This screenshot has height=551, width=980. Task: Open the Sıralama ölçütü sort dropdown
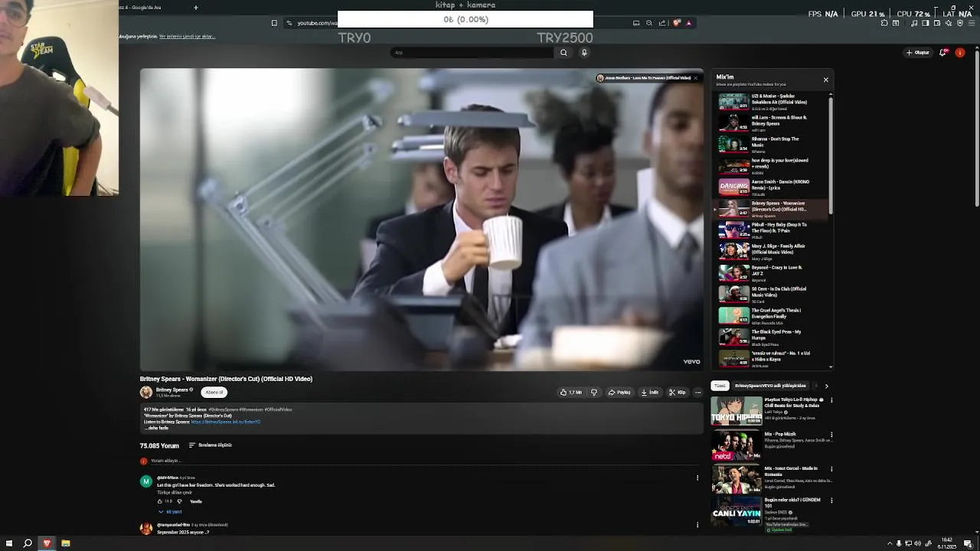click(x=210, y=445)
